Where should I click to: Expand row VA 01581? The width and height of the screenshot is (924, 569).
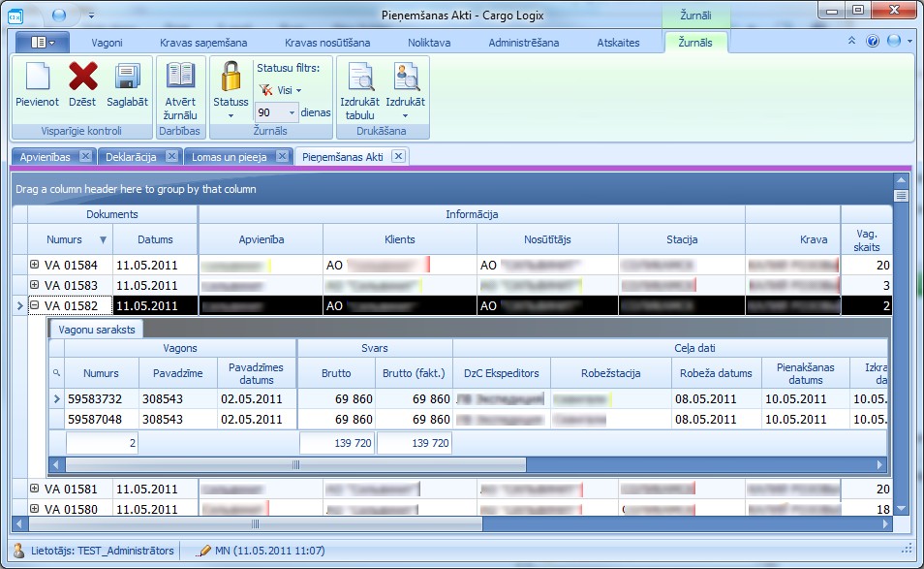pos(34,489)
